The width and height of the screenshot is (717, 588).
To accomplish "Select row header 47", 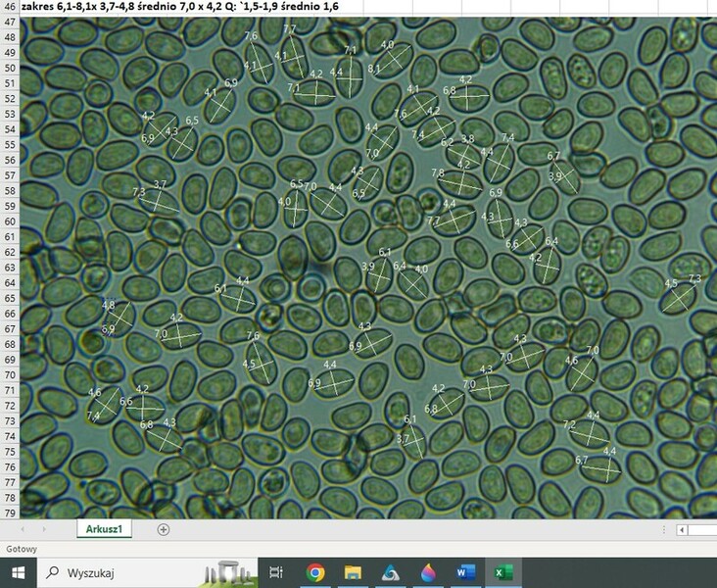I will pos(10,22).
